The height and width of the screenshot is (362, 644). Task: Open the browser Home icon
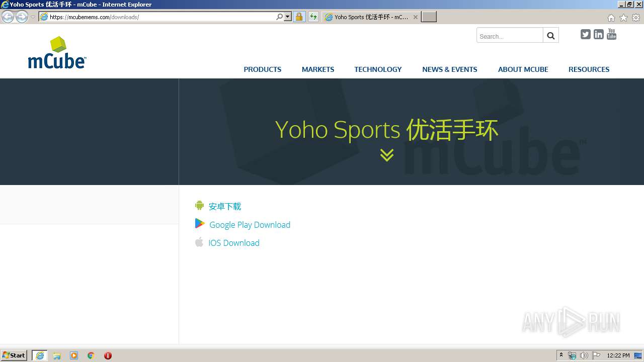[611, 18]
